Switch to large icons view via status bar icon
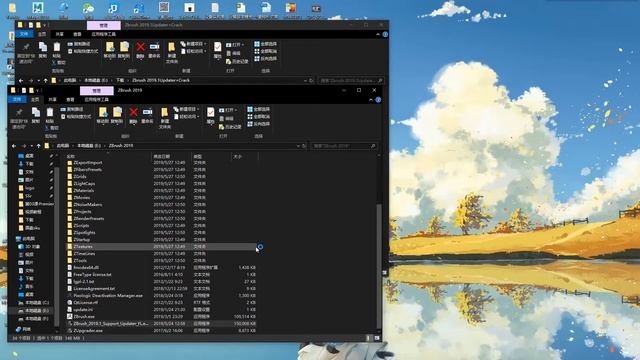This screenshot has width=640, height=360. pos(377,338)
